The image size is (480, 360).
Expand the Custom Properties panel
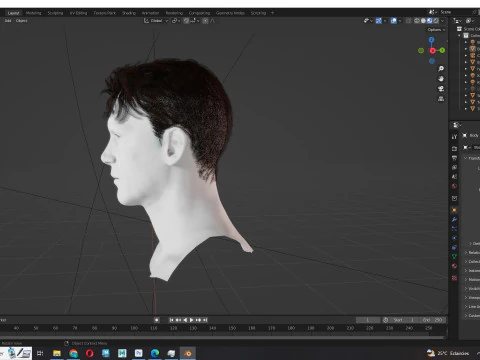pos(472,315)
